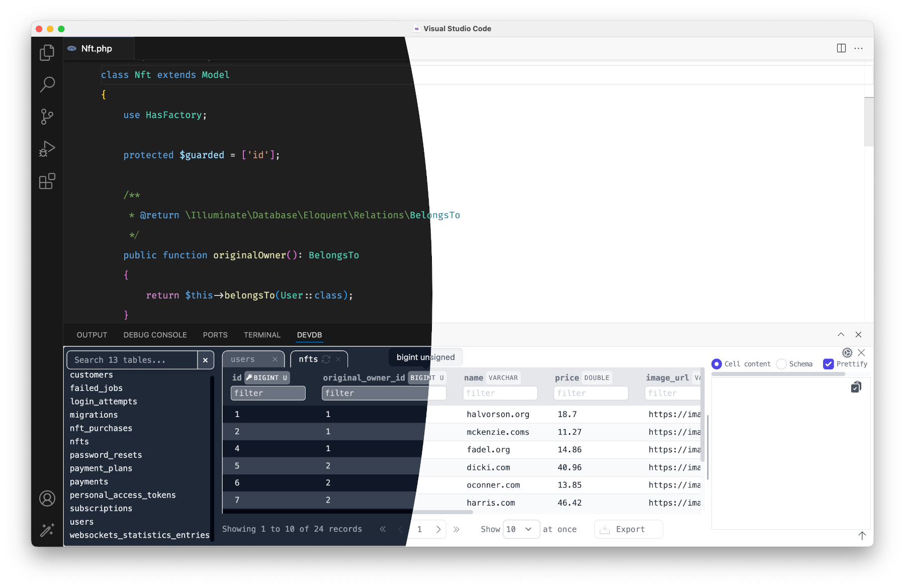This screenshot has height=588, width=905.
Task: Toggle the Prettify checkbox off
Action: click(x=829, y=364)
